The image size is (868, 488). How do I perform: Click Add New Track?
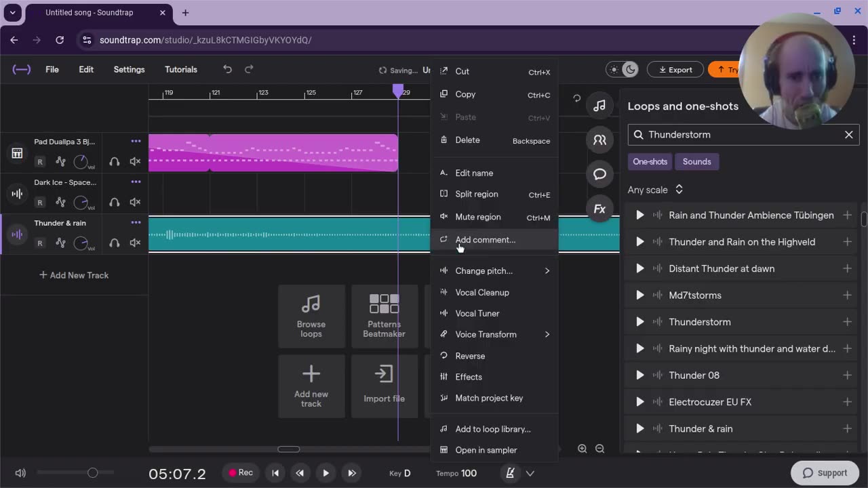[74, 275]
